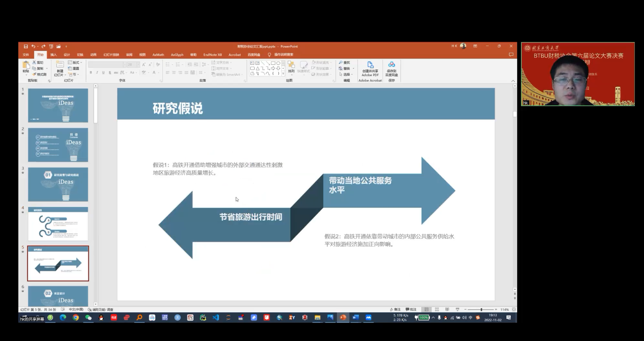Open the Insert (插入) ribbon tab
Image resolution: width=644 pixels, height=341 pixels.
pyautogui.click(x=53, y=55)
